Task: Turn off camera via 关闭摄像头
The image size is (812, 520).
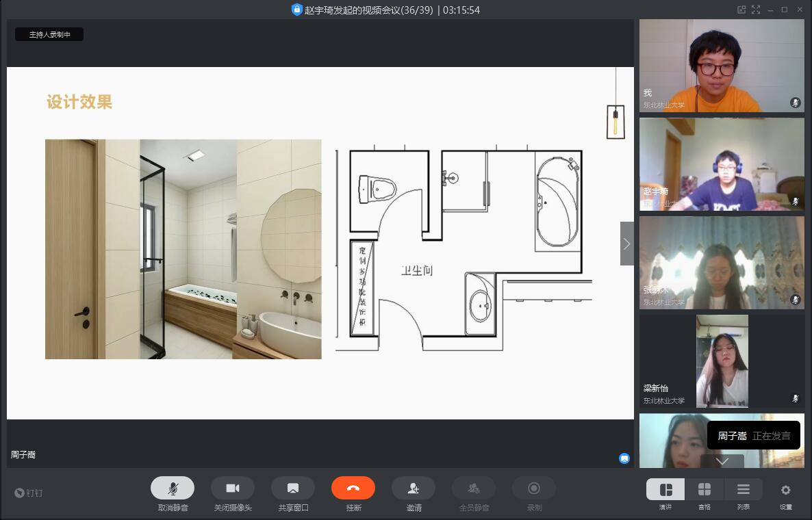Action: click(x=233, y=489)
